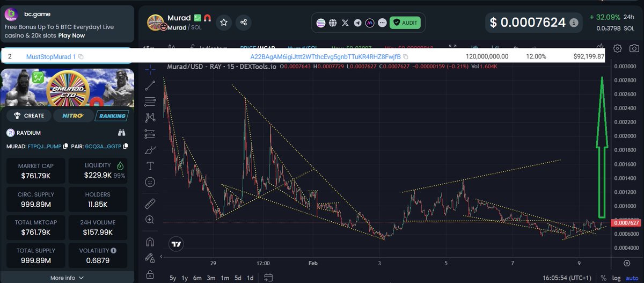Click the Murad token logo avatar

[x=156, y=23]
